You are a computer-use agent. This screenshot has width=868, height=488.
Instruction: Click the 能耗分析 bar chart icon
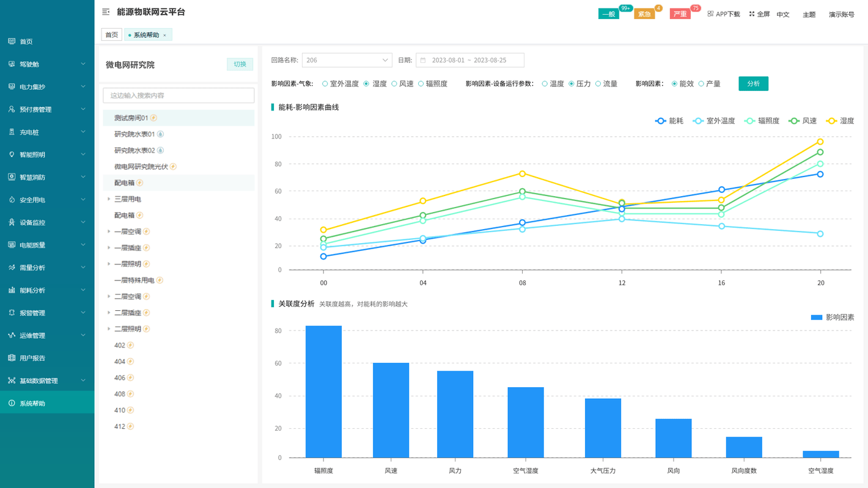coord(12,290)
